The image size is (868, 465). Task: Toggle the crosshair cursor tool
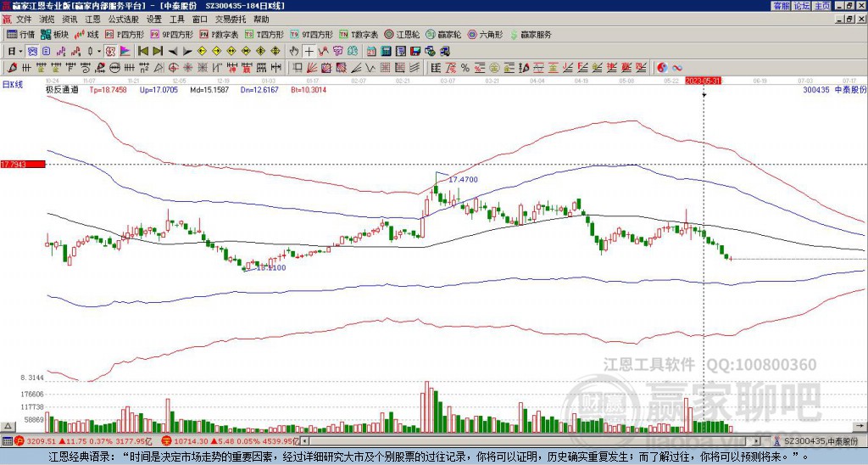click(x=309, y=52)
